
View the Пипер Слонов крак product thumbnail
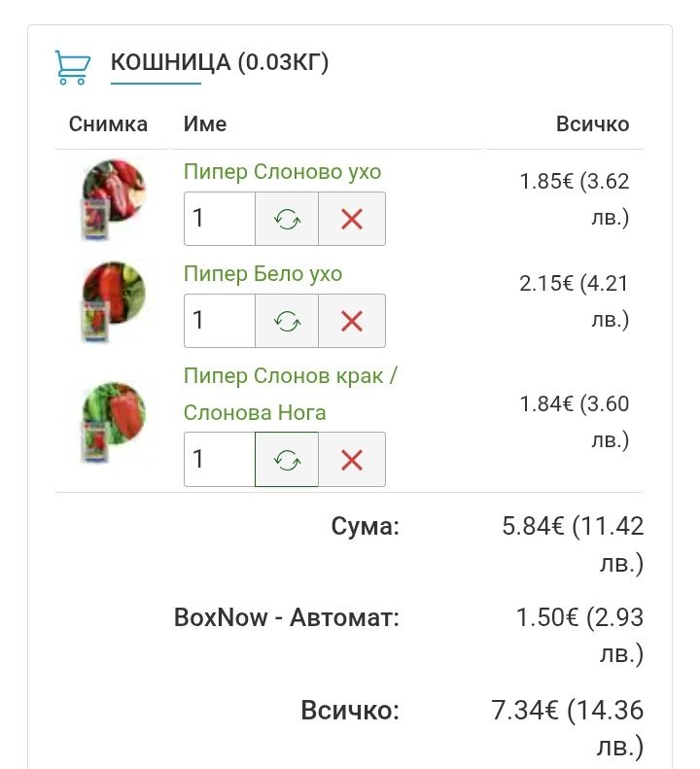(x=112, y=421)
